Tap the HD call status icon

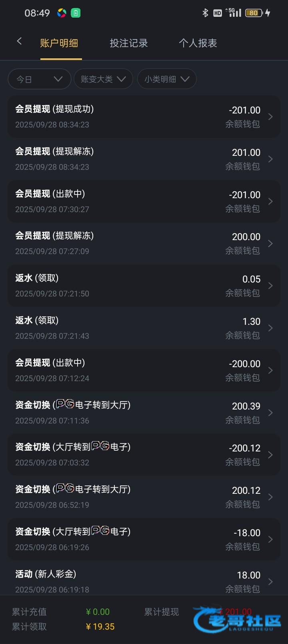tap(217, 13)
